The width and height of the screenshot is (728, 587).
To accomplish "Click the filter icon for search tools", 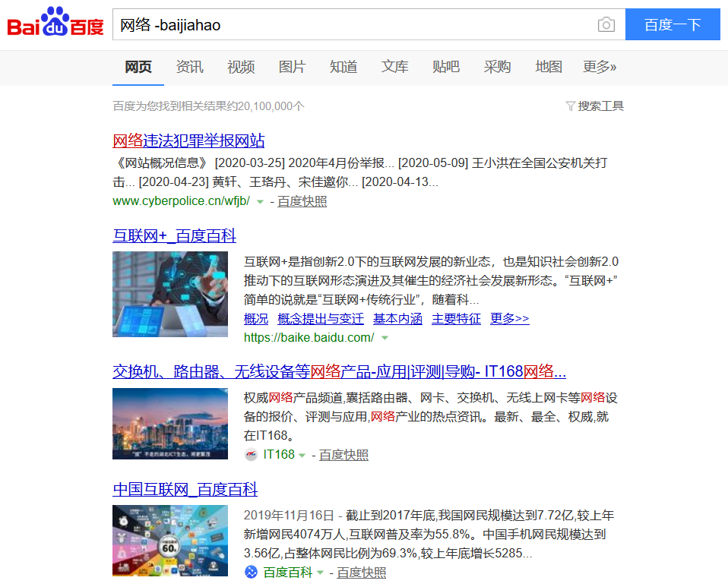I will coord(570,106).
